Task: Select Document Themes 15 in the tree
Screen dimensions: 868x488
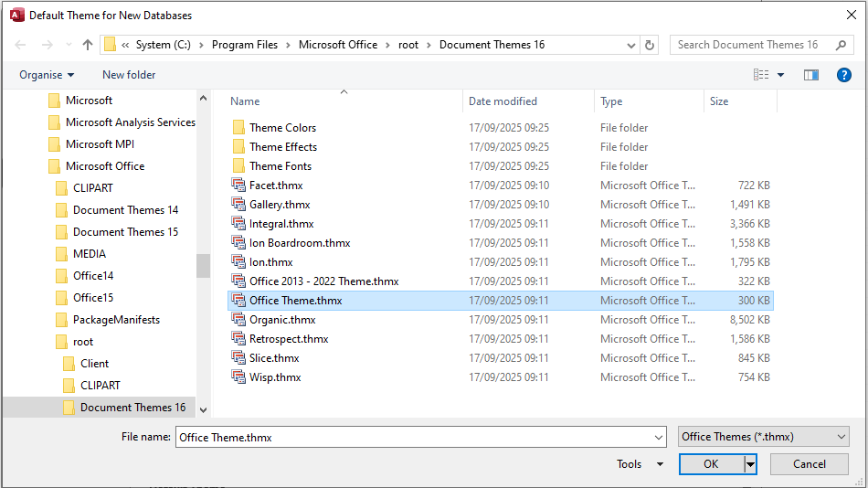Action: [125, 232]
